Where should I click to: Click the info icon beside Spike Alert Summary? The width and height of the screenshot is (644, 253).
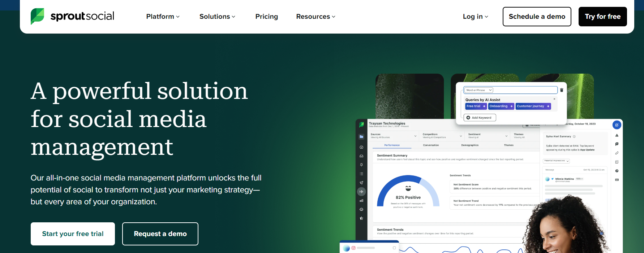574,136
